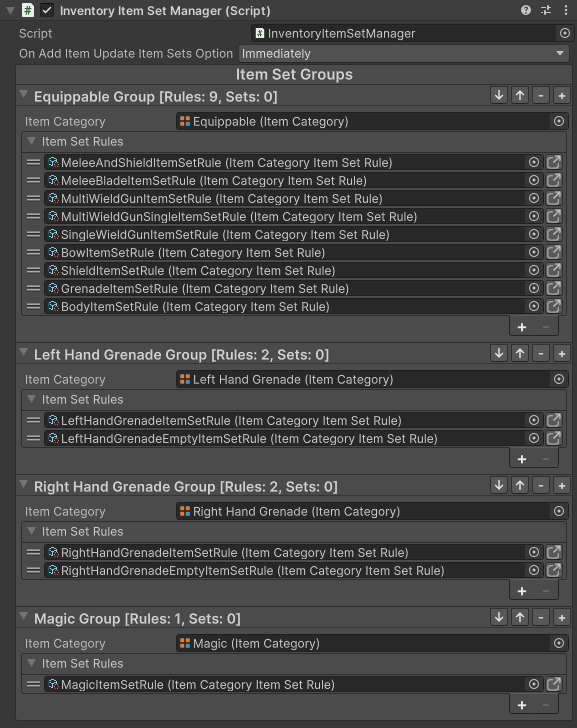The width and height of the screenshot is (577, 728).
Task: Move Left Hand Grenade Group up
Action: 520,354
